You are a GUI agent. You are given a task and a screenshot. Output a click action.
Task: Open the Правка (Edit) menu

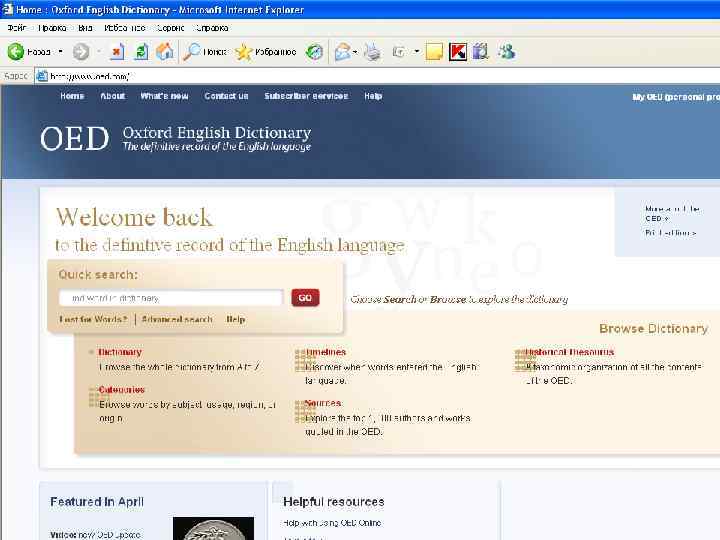(x=52, y=28)
